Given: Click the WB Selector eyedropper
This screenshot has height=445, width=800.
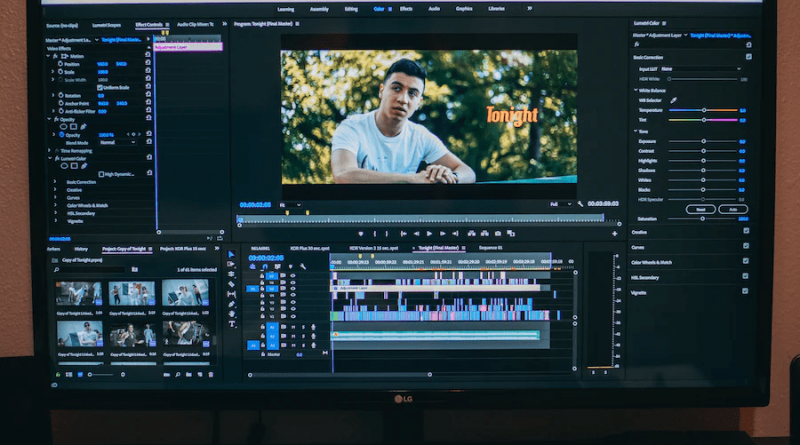Looking at the screenshot, I should 674,100.
